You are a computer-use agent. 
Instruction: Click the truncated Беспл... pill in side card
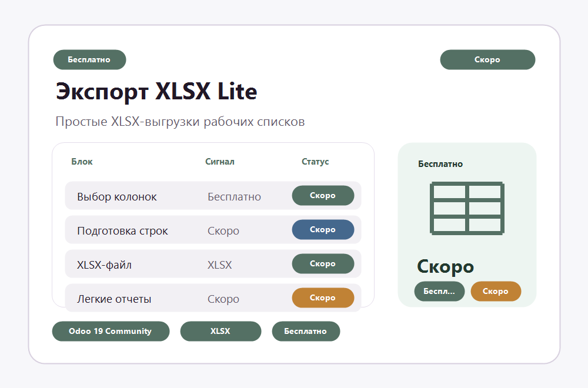coord(439,291)
